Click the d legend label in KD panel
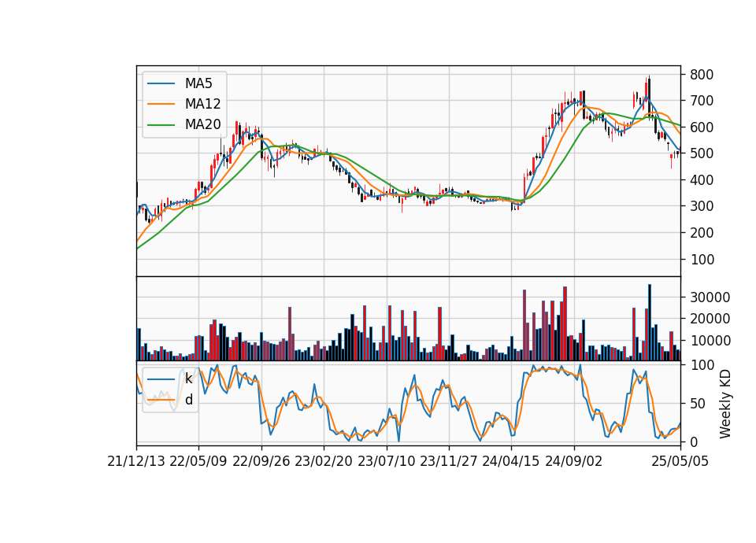Viewport: 756px width, 543px height. coord(189,400)
